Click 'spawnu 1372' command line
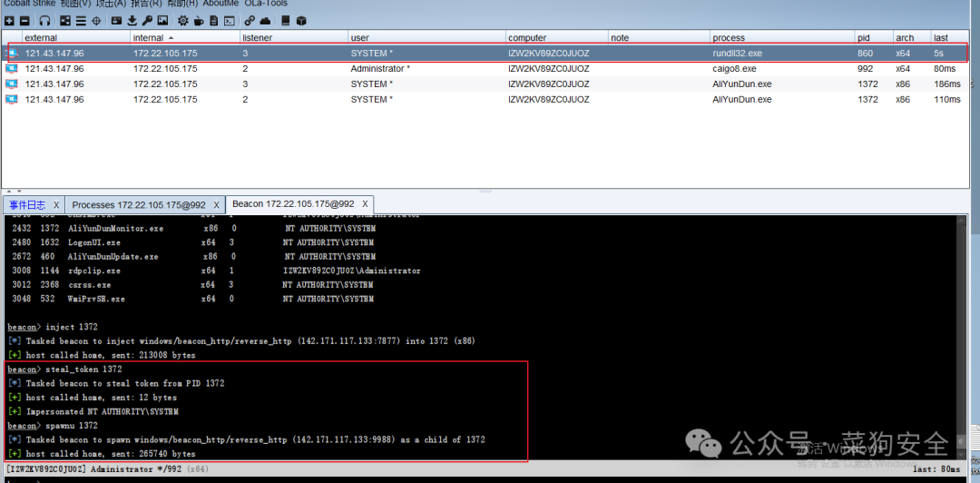 (x=53, y=426)
